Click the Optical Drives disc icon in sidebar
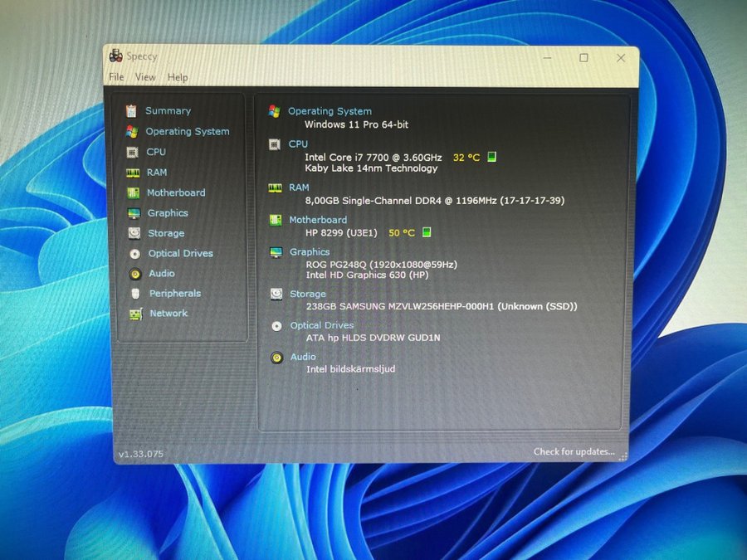The image size is (747, 560). [134, 254]
